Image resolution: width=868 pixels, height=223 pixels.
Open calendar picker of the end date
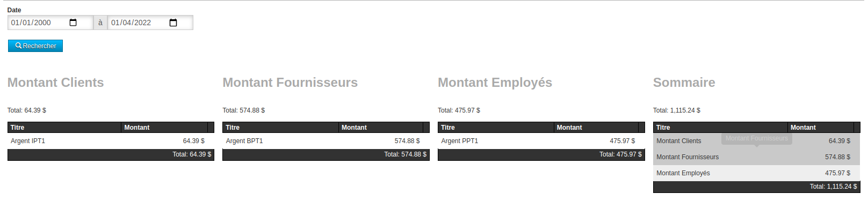173,23
